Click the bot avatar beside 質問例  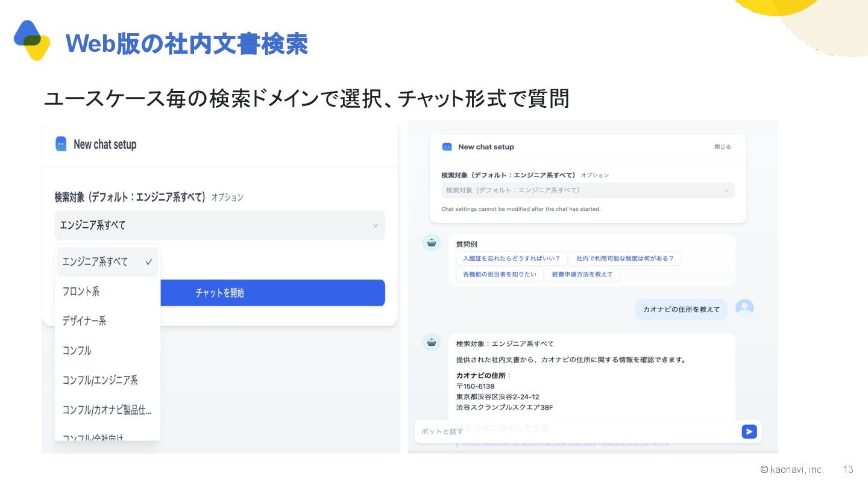click(431, 243)
